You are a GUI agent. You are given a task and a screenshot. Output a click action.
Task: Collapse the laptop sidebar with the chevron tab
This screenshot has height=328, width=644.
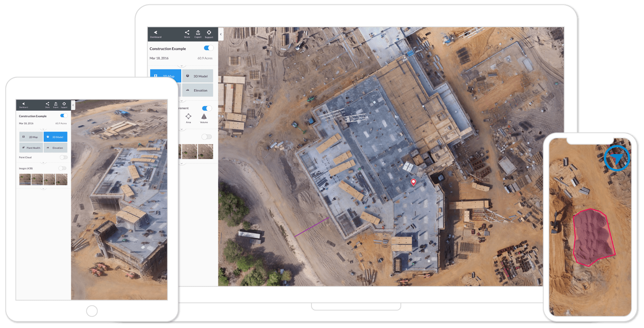221,34
